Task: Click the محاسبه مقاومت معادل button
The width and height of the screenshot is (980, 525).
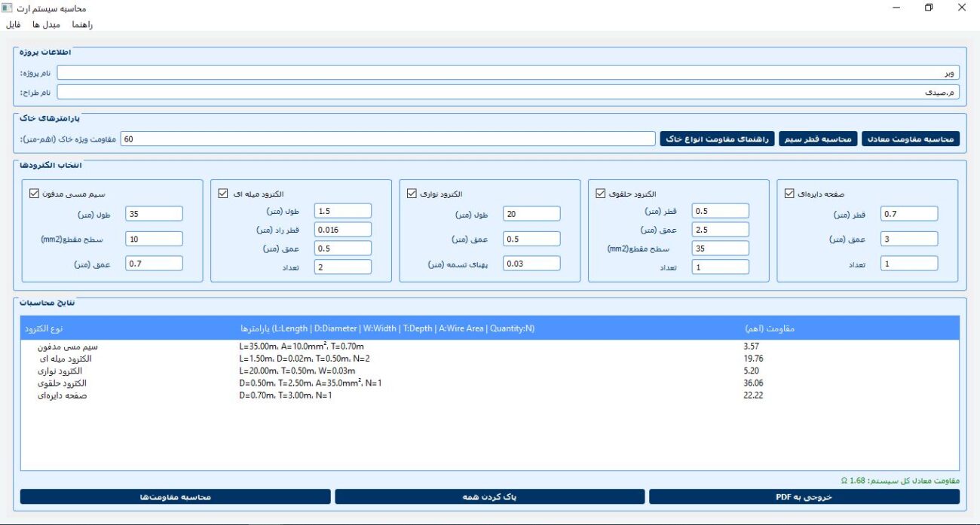Action: click(910, 139)
